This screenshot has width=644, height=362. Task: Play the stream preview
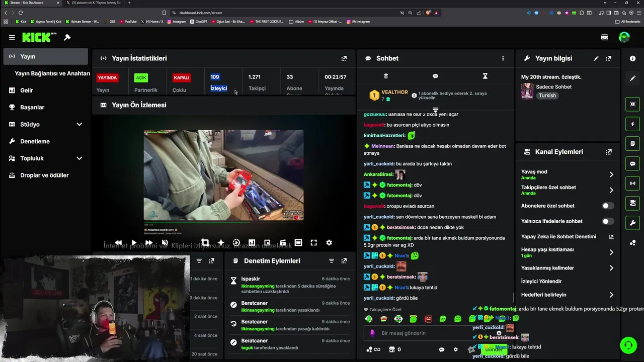(134, 243)
